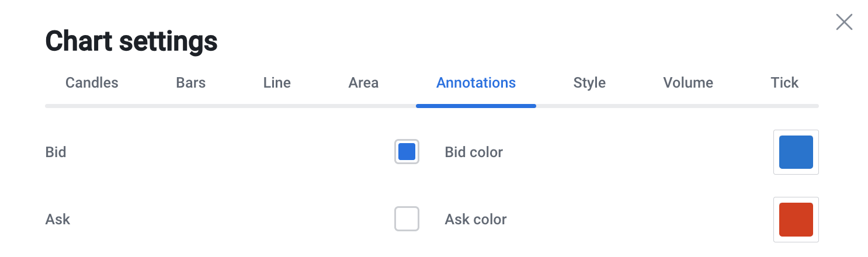The width and height of the screenshot is (868, 257).
Task: Open the Bars settings tab
Action: point(190,83)
